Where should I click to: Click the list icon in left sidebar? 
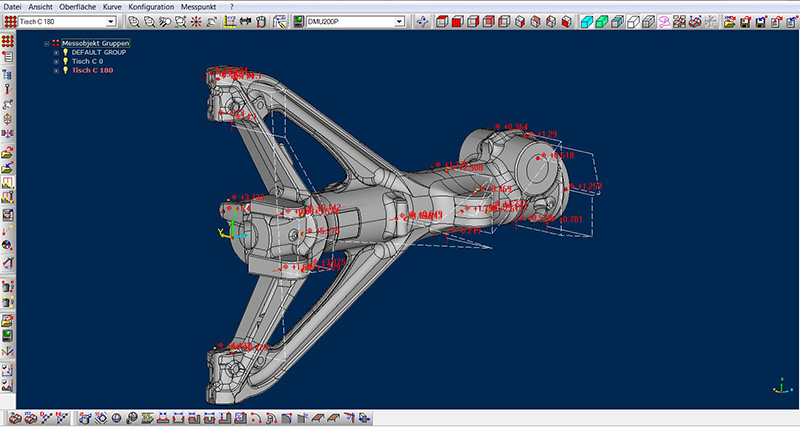pos(8,56)
